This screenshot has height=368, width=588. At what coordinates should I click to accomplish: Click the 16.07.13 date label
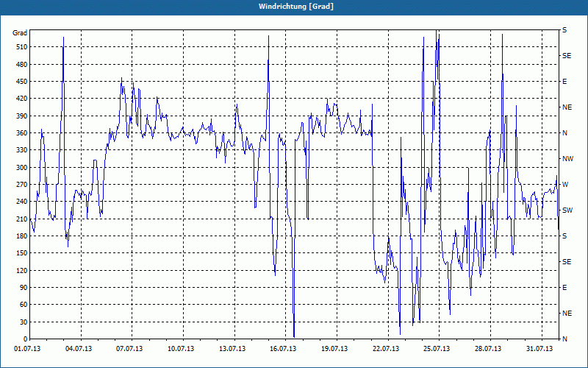(283, 349)
